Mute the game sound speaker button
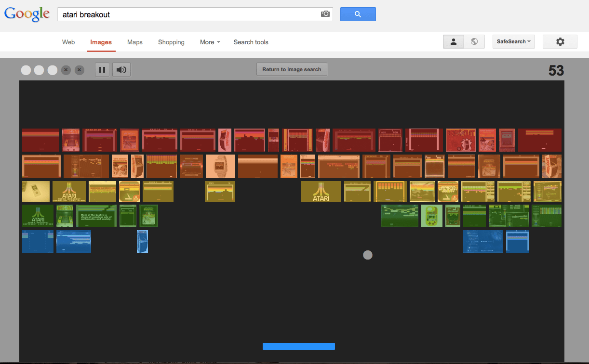 (121, 70)
